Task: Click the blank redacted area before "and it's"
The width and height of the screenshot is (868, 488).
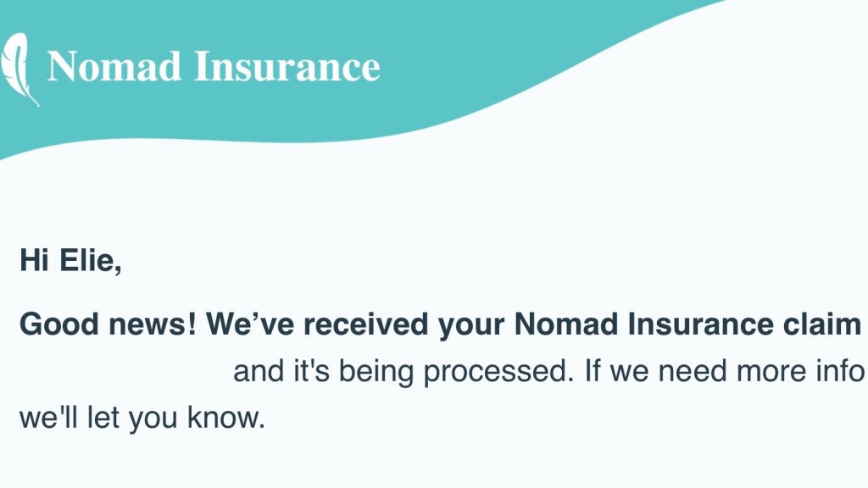Action: (x=123, y=372)
